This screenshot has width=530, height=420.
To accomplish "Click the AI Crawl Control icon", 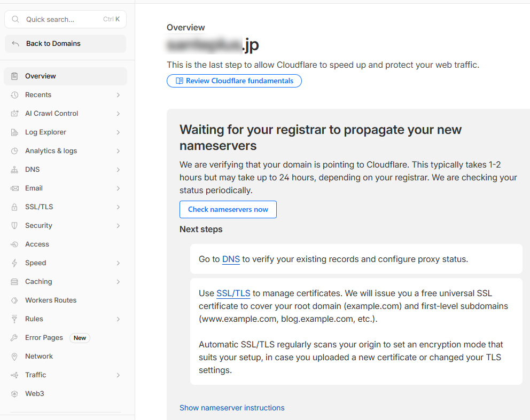I will (14, 114).
